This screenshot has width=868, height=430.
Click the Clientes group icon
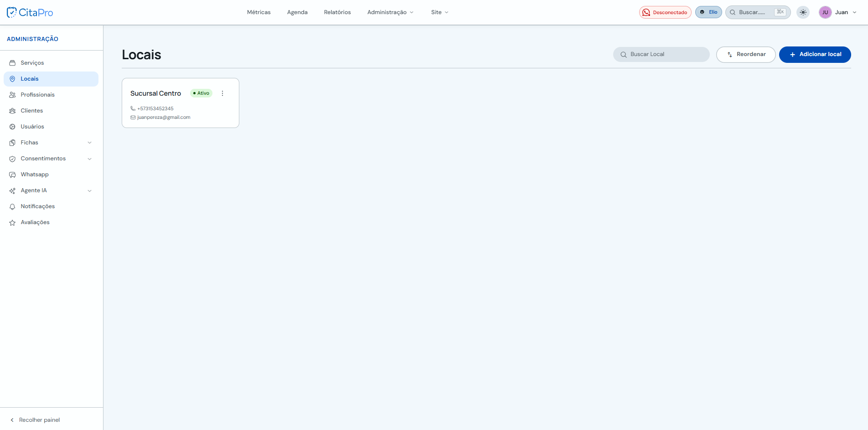tap(12, 111)
